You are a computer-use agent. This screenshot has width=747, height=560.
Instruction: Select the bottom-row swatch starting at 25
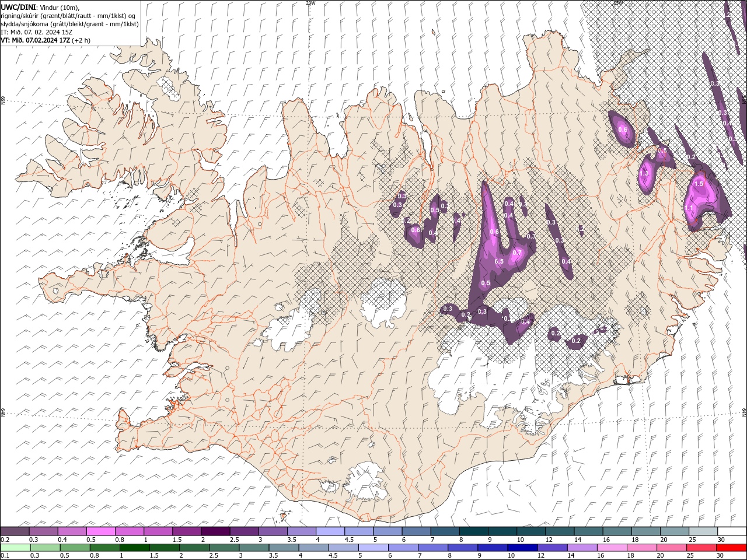tap(701, 548)
